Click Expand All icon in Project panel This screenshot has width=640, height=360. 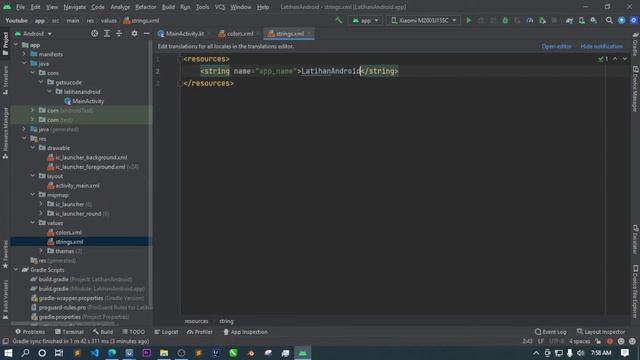107,34
